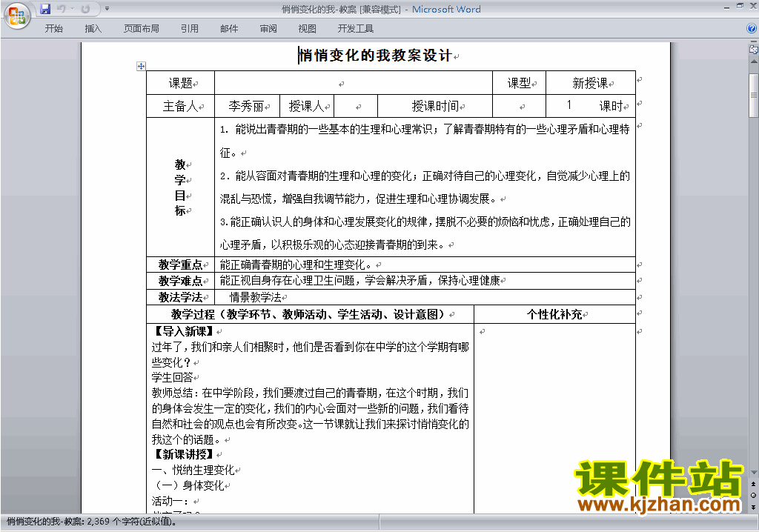Redo with the repeat arrow icon

click(x=86, y=9)
